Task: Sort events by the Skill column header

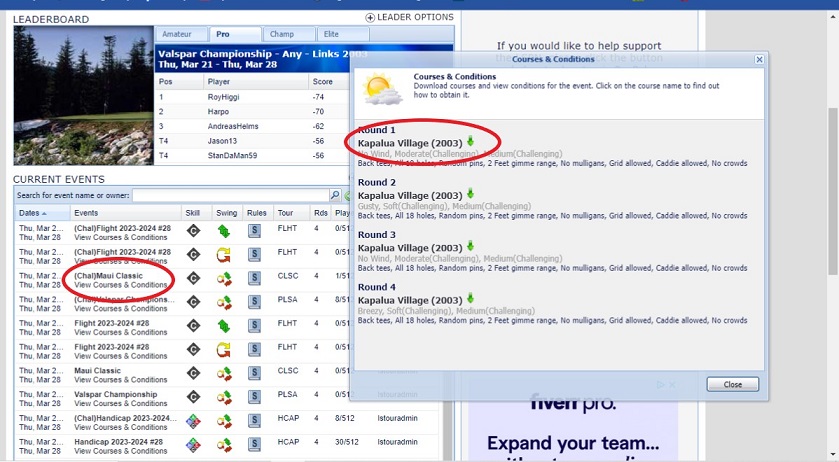Action: [x=196, y=213]
